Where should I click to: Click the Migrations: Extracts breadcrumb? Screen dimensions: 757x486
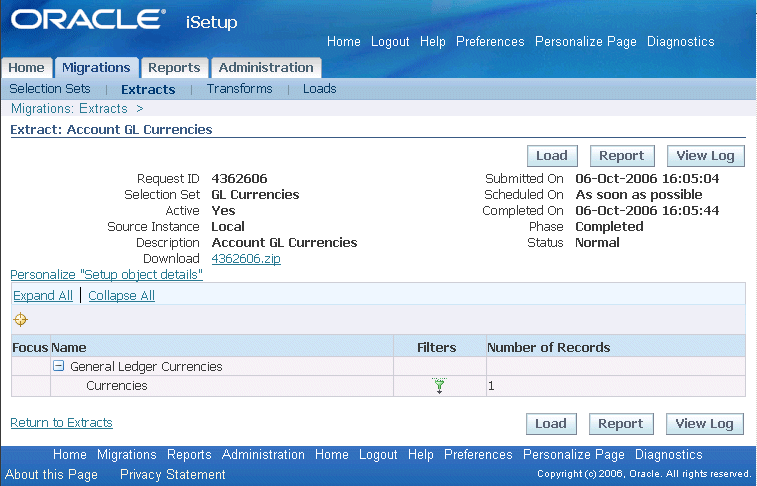pos(70,109)
